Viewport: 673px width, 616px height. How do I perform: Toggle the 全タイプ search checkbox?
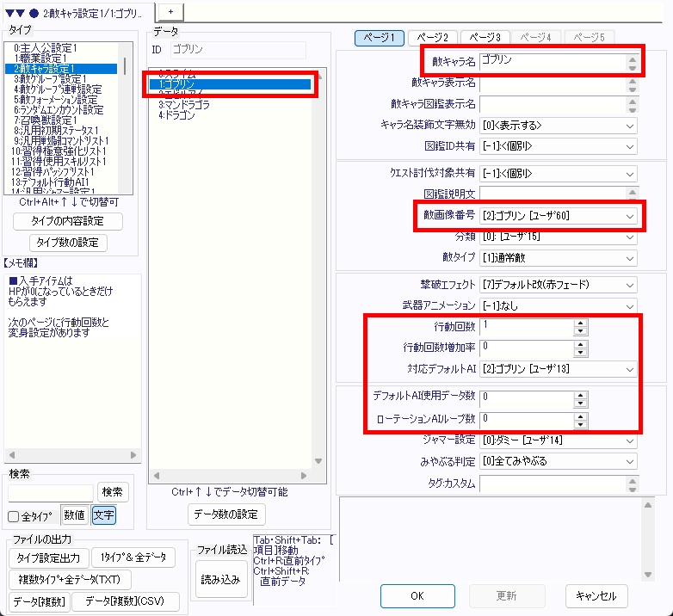(x=14, y=516)
